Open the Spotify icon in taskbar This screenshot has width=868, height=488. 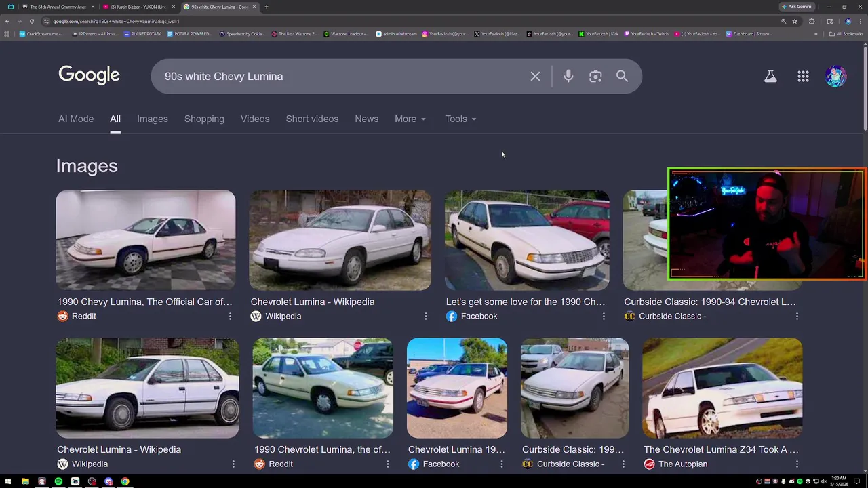[58, 481]
